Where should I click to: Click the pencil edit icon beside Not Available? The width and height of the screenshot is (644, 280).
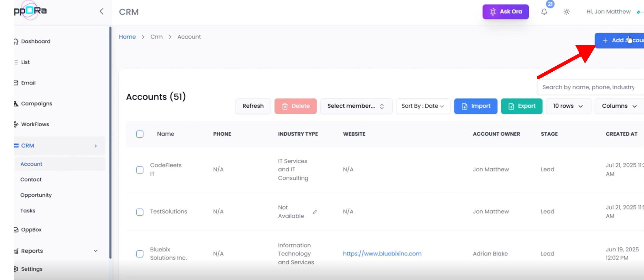coord(315,212)
